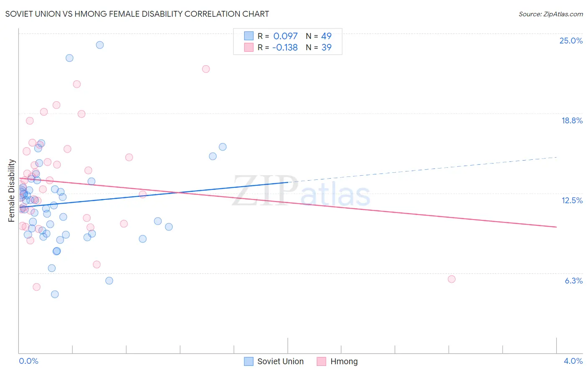
Task: Select the pink outlier near 6.3% far right
Action: click(x=452, y=279)
